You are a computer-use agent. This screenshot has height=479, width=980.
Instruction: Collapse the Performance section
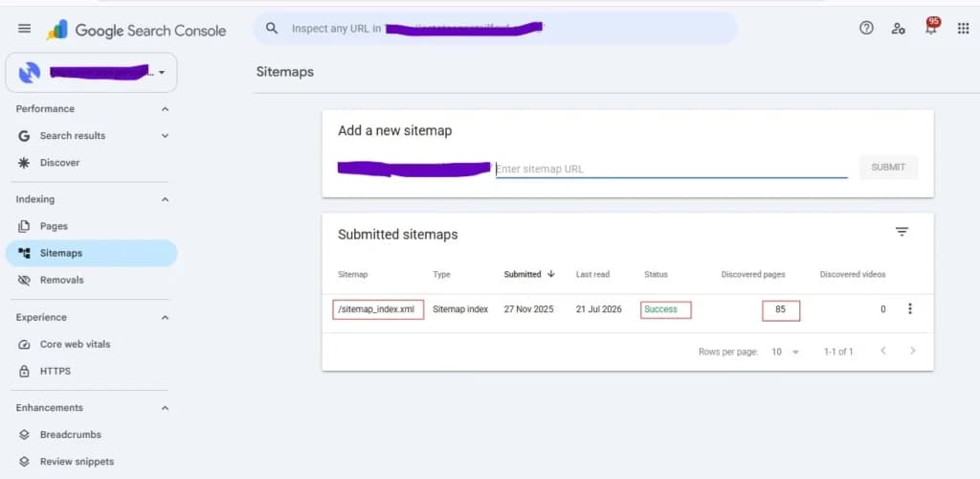click(x=165, y=109)
